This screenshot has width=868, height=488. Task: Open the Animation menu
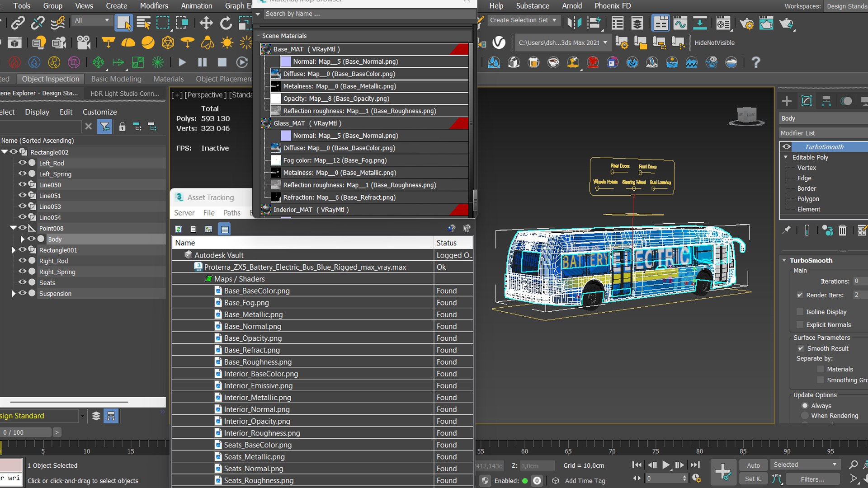tap(196, 6)
